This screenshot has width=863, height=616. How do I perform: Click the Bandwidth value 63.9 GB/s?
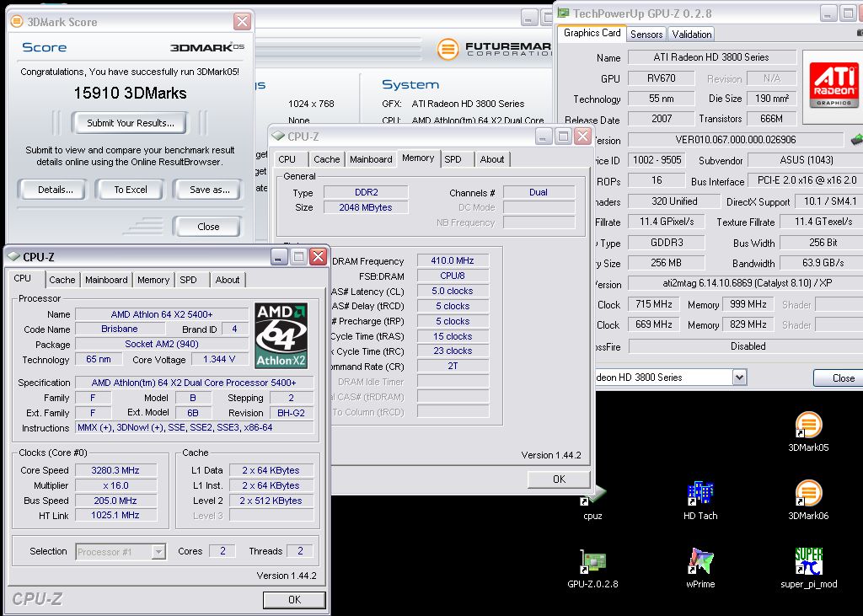pos(823,263)
